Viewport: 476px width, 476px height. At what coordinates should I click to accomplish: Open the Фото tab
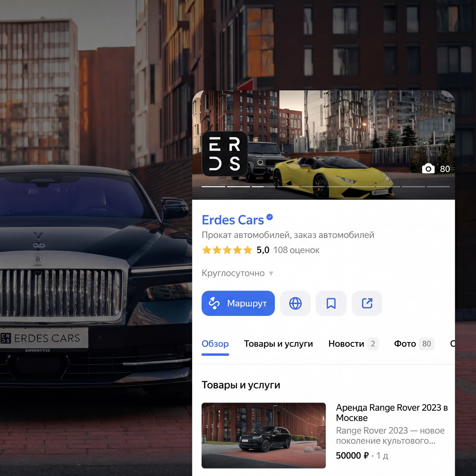(405, 344)
